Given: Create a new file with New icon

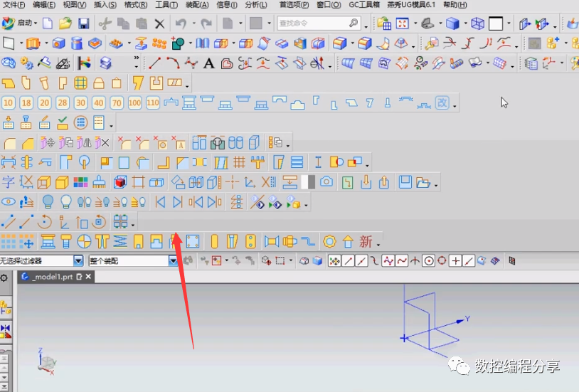Looking at the screenshot, I should click(47, 23).
